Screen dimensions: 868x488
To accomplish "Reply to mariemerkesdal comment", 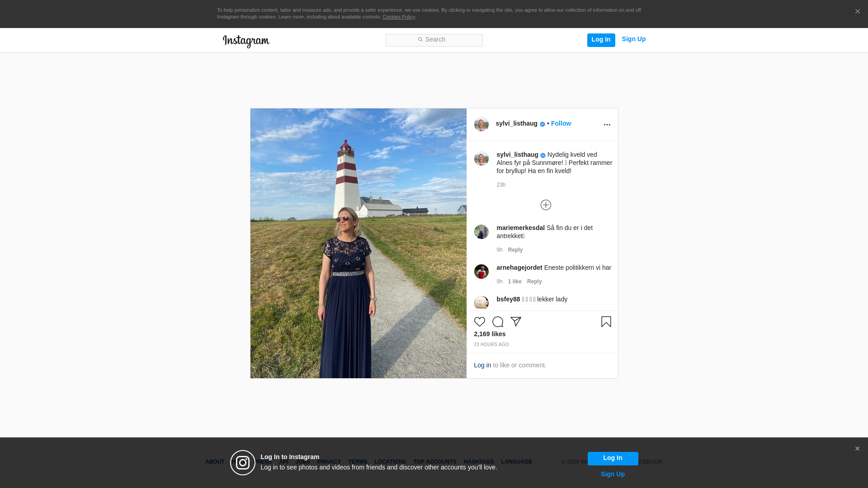I will (515, 250).
